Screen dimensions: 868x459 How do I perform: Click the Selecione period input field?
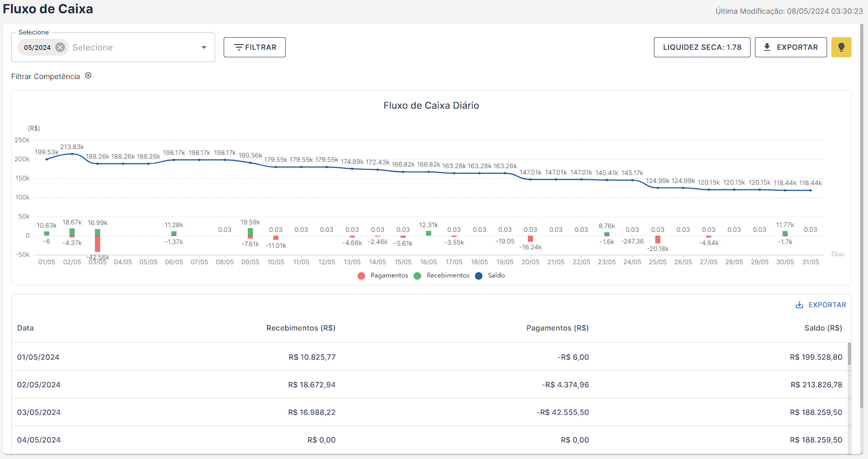pos(133,47)
